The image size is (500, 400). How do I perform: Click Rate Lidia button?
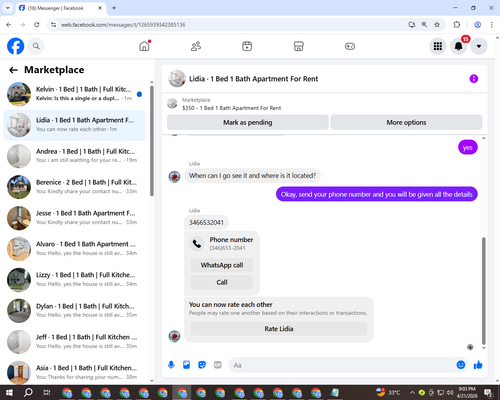279,329
